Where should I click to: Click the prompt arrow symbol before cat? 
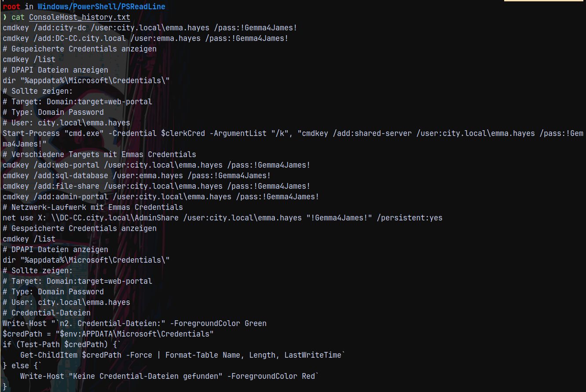[5, 17]
